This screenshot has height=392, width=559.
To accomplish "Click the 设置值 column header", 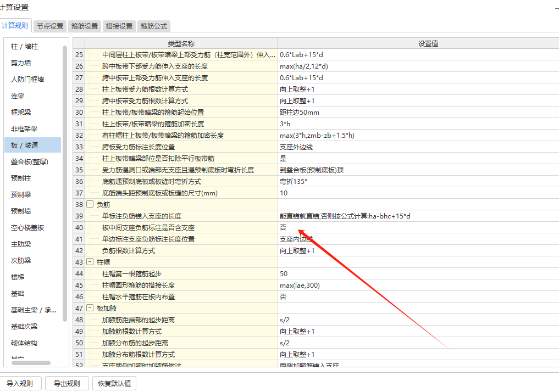I will pyautogui.click(x=418, y=43).
